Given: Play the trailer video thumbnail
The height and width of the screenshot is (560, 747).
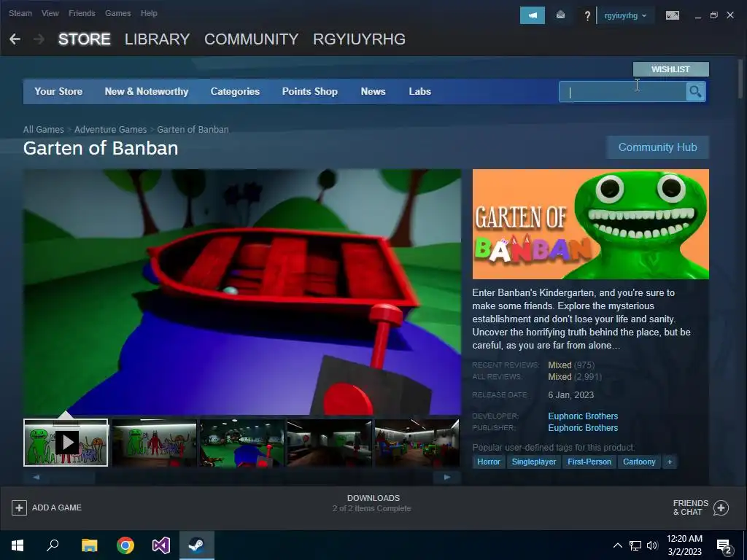Looking at the screenshot, I should click(66, 443).
